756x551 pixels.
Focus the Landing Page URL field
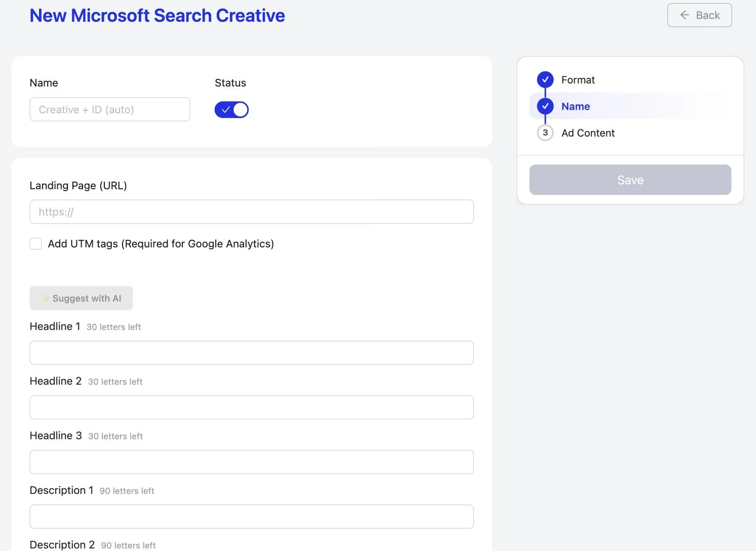pos(252,211)
